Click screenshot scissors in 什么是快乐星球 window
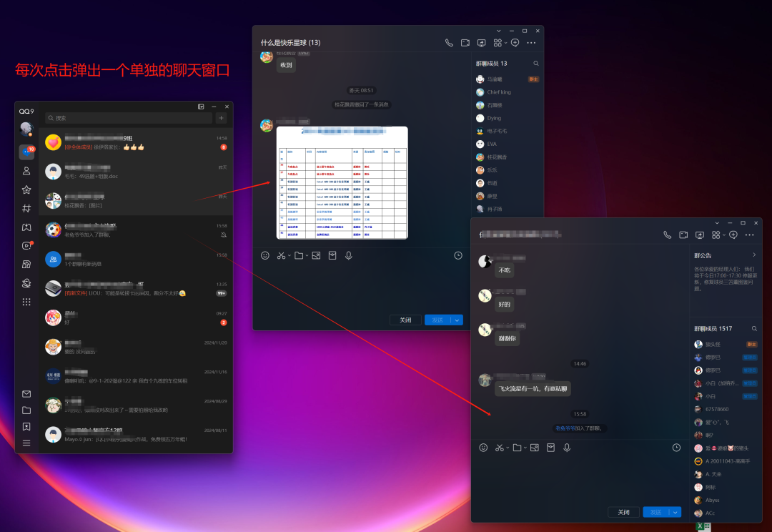Image resolution: width=772 pixels, height=532 pixels. click(281, 256)
